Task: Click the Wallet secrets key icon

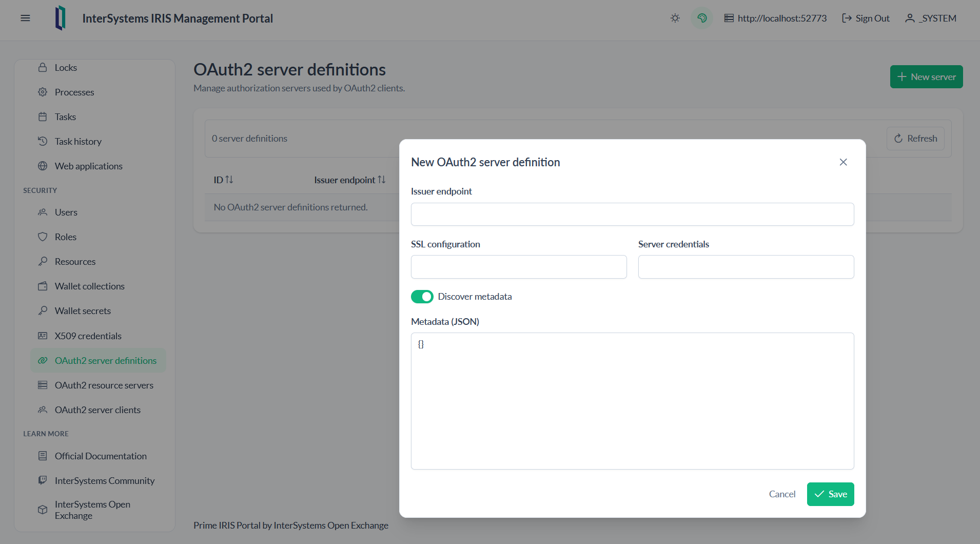Action: (43, 311)
